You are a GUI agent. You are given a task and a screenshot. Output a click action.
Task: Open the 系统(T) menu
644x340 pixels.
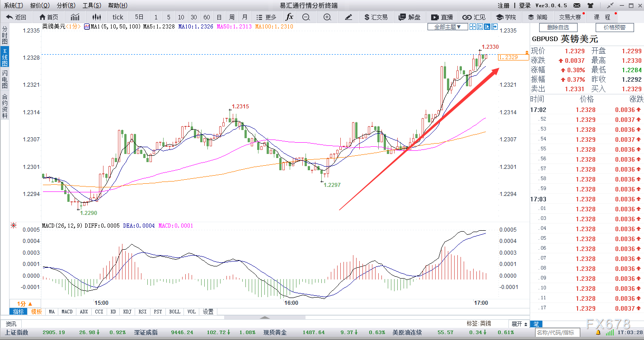coord(13,5)
